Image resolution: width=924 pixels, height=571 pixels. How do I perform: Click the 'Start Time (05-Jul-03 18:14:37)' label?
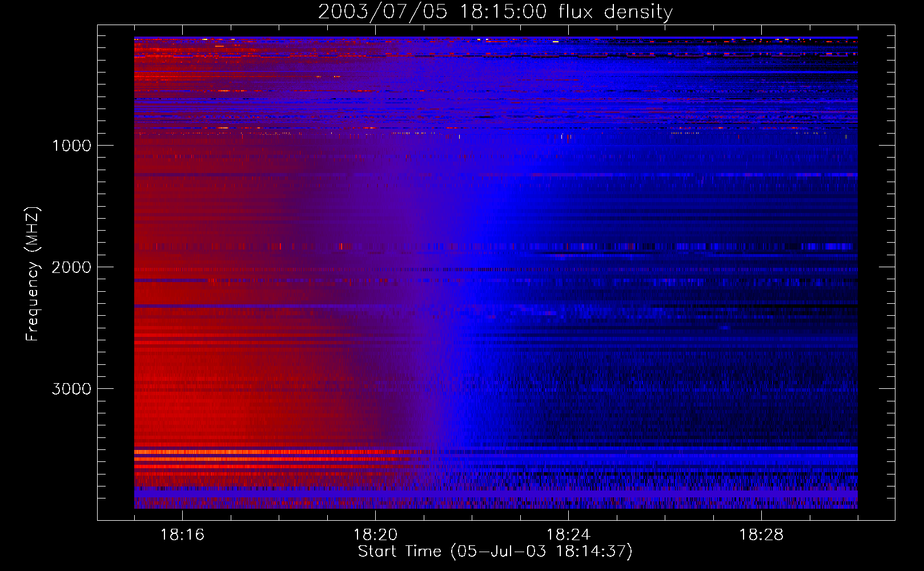(495, 552)
